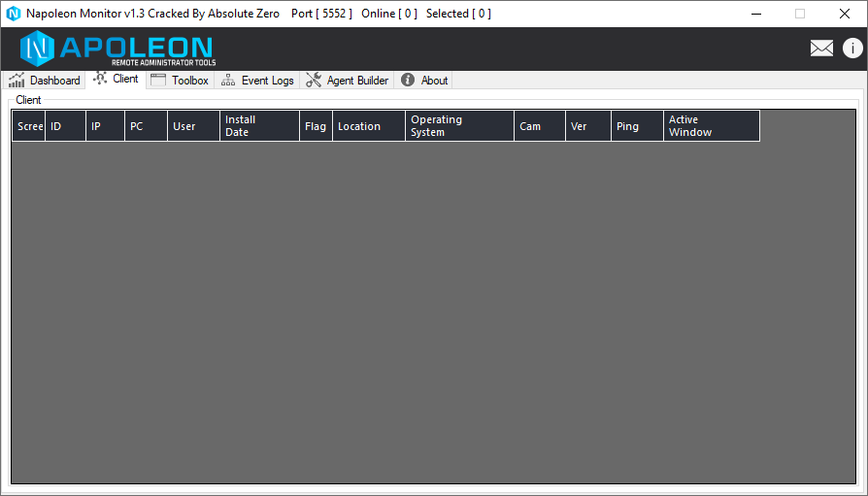The image size is (868, 496).
Task: Click the envelope mail icon in the header
Action: pos(821,49)
